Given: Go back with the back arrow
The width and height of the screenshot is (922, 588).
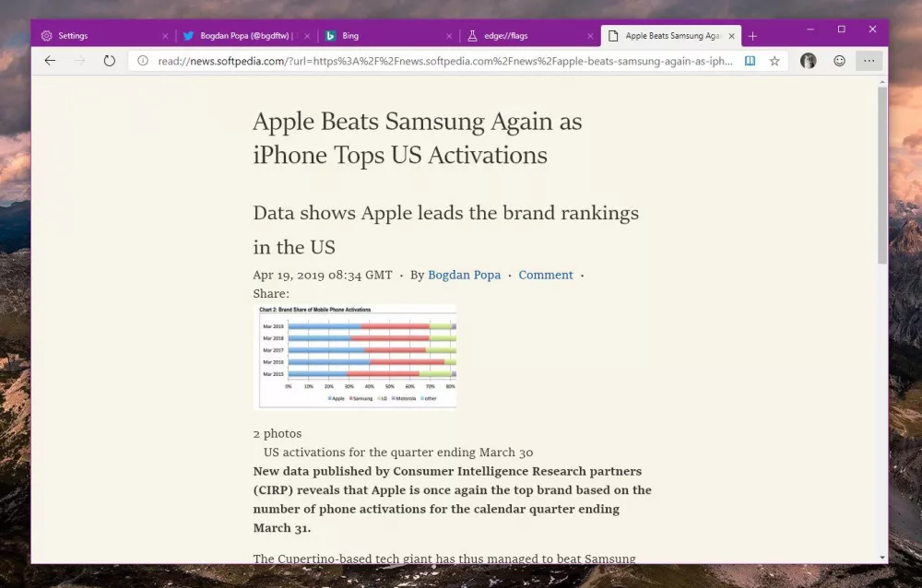Looking at the screenshot, I should 50,60.
